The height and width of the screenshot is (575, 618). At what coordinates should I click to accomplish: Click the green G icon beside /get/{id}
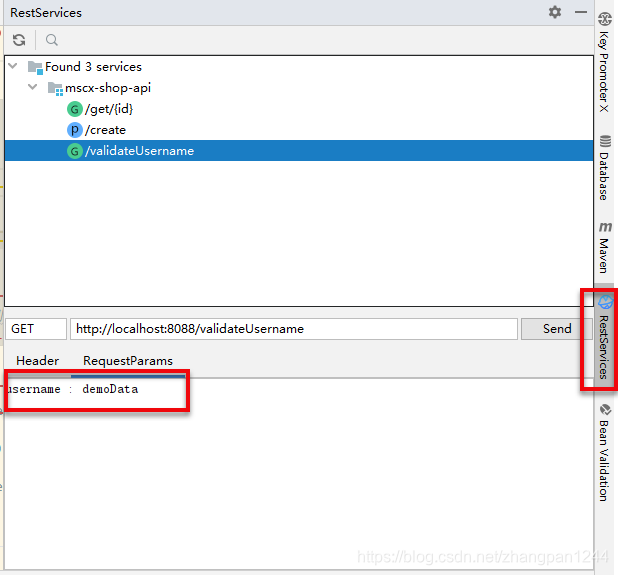[74, 109]
